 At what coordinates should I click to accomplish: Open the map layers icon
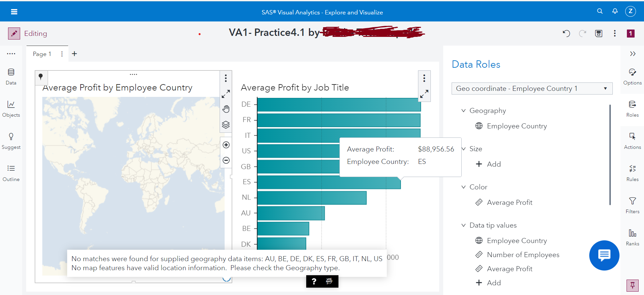pos(226,125)
